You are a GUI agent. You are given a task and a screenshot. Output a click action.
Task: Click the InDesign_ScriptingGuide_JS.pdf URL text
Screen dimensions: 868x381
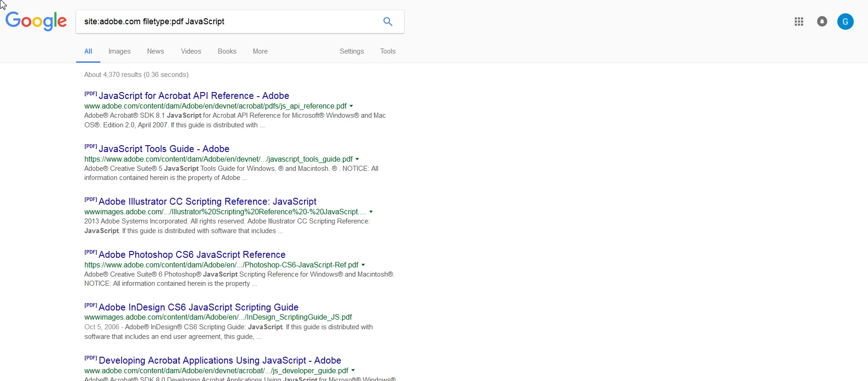218,317
